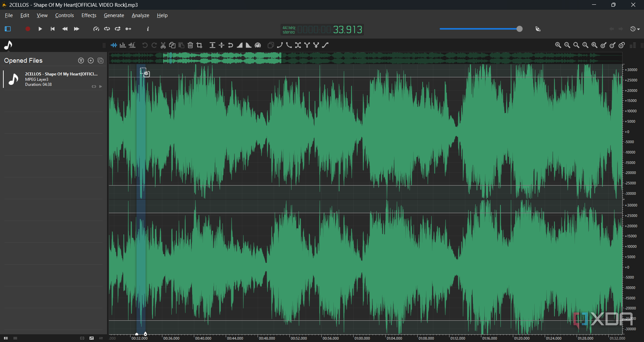Switch to spectral view
Viewport: 644px width, 342px height.
[x=123, y=45]
